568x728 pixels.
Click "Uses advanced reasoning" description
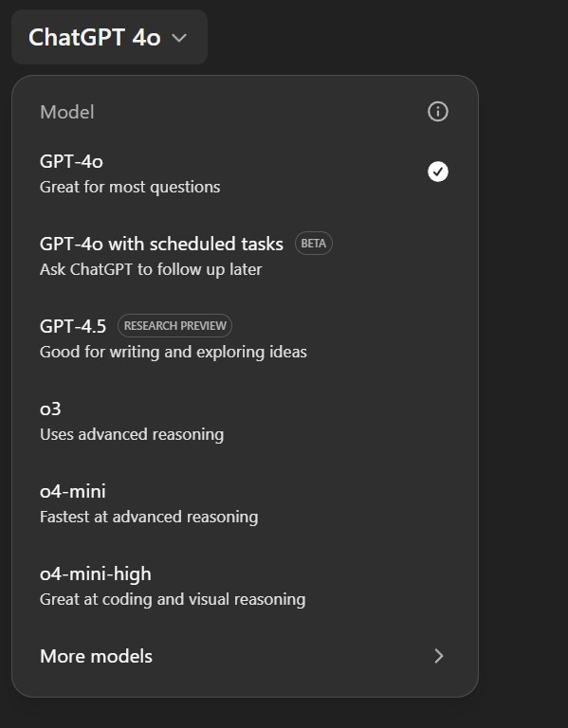[x=132, y=434]
